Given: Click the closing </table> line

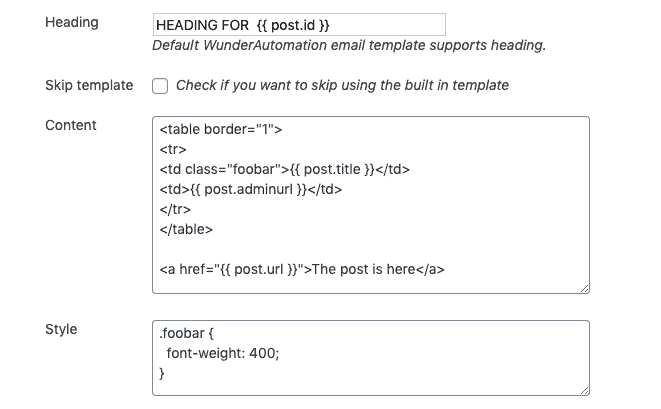Looking at the screenshot, I should (186, 229).
